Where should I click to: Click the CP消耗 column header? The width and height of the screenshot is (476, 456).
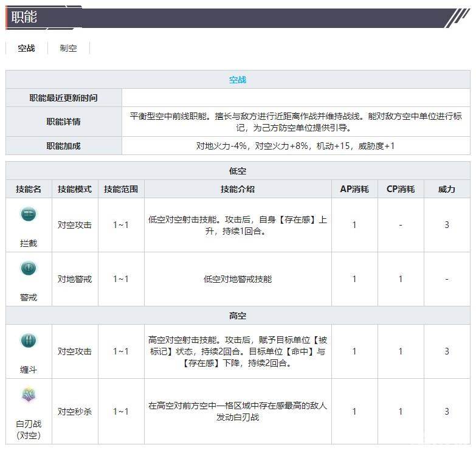click(x=401, y=189)
